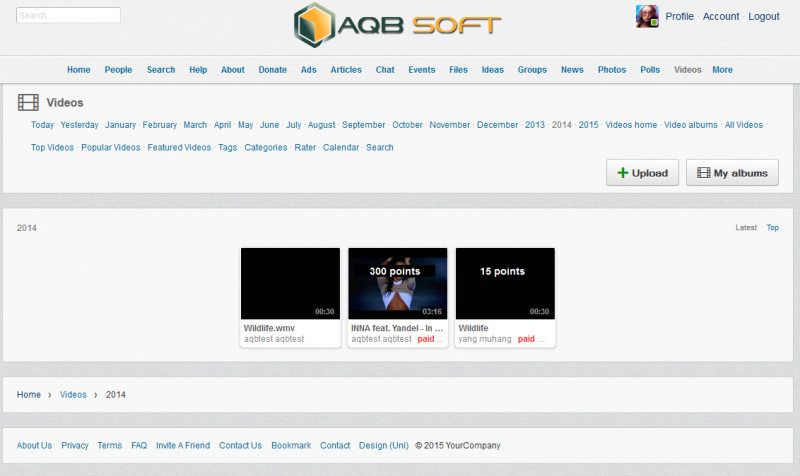Open My albums button
This screenshot has height=476, width=800.
732,173
